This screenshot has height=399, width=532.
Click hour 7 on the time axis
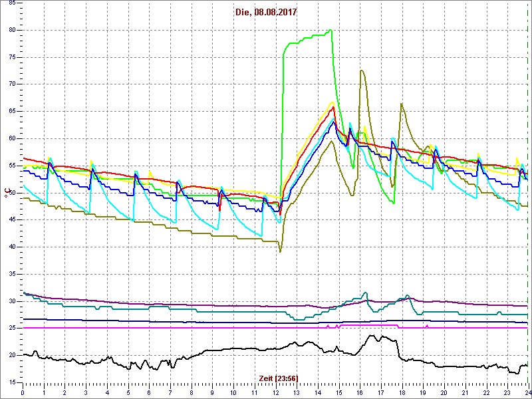tap(170, 392)
